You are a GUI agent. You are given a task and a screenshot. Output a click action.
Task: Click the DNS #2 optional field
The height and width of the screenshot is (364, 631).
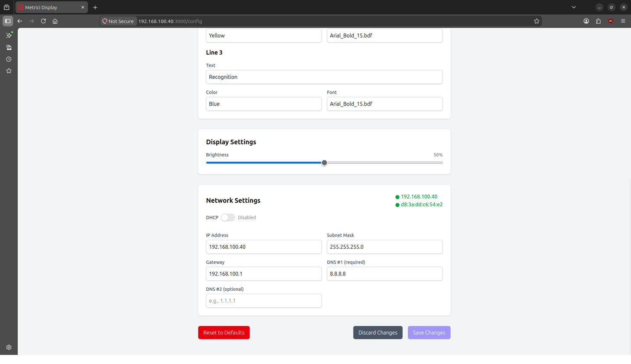pyautogui.click(x=263, y=301)
